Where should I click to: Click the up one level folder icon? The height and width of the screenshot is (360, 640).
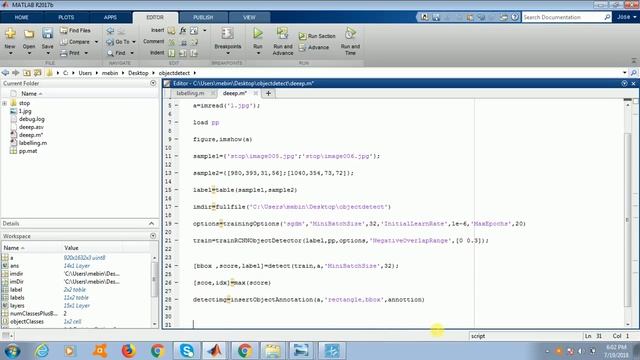[27, 73]
